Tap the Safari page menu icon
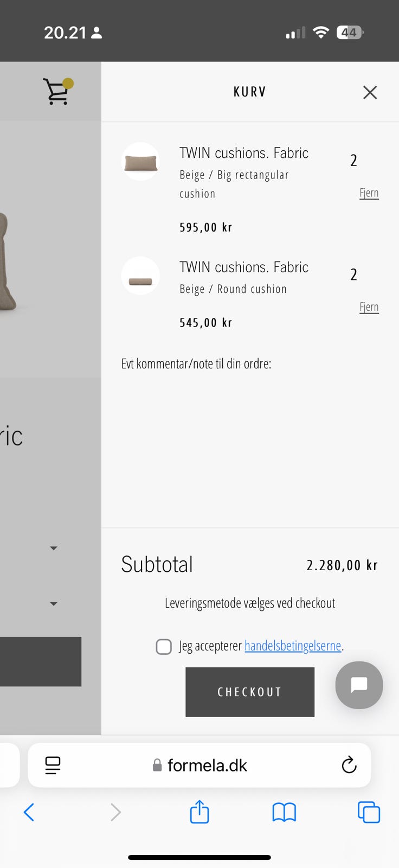Viewport: 399px width, 868px height. point(53,765)
